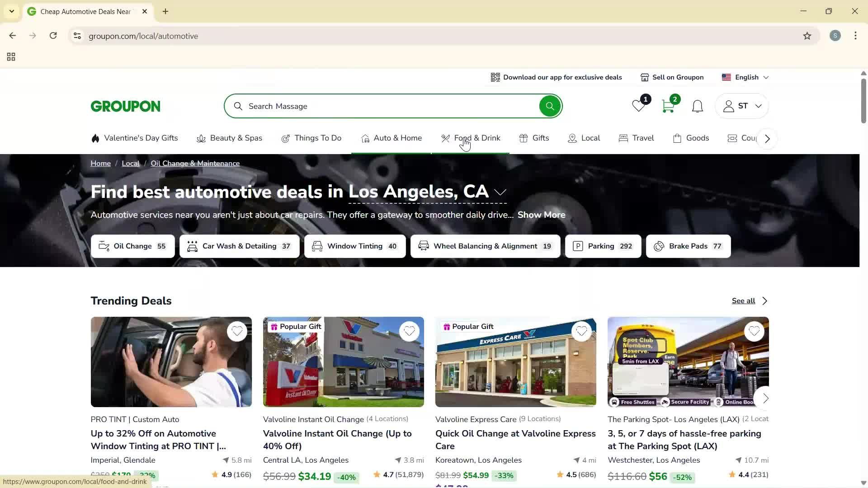The image size is (868, 488).
Task: Favorite the Valvoline Instant Oil Change deal
Action: [409, 331]
